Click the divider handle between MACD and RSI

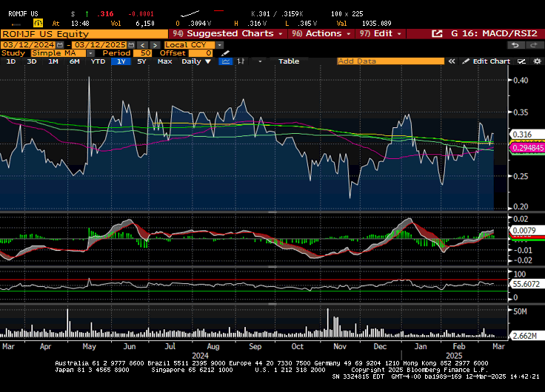click(272, 267)
